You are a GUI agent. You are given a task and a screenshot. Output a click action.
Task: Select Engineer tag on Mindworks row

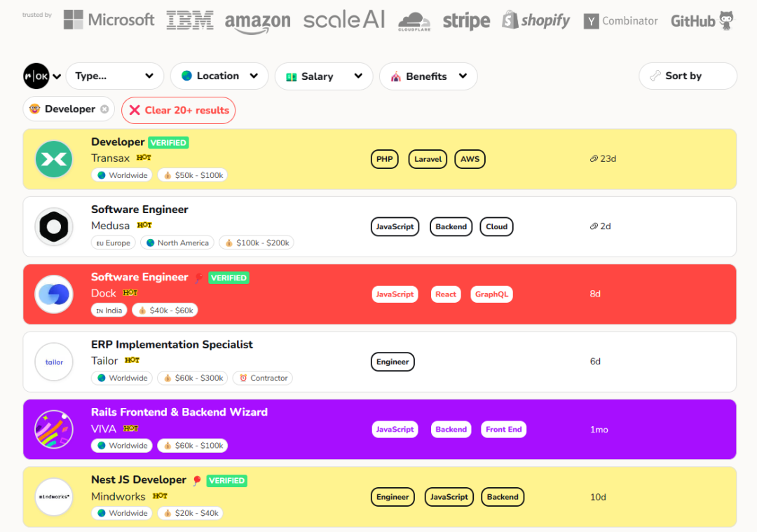click(393, 497)
